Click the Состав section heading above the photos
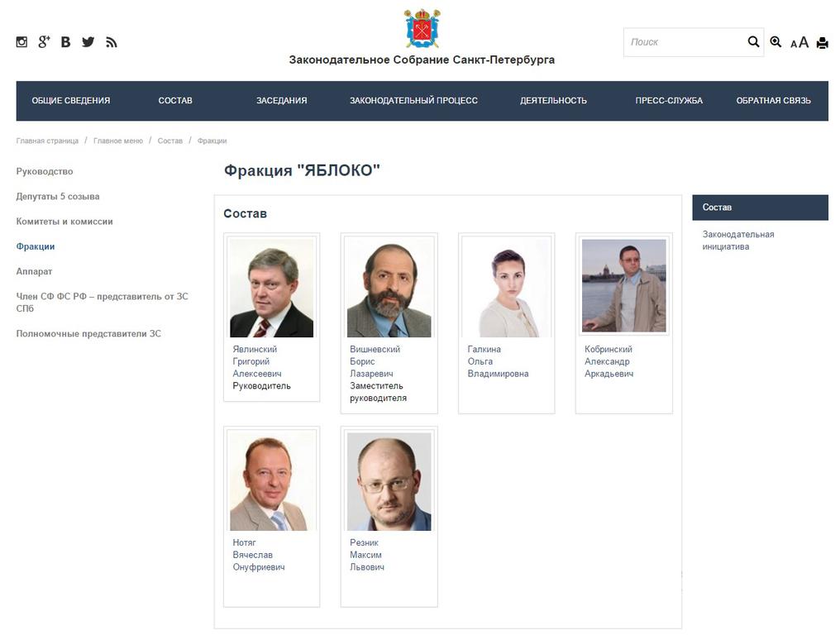Image resolution: width=840 pixels, height=635 pixels. click(x=245, y=214)
